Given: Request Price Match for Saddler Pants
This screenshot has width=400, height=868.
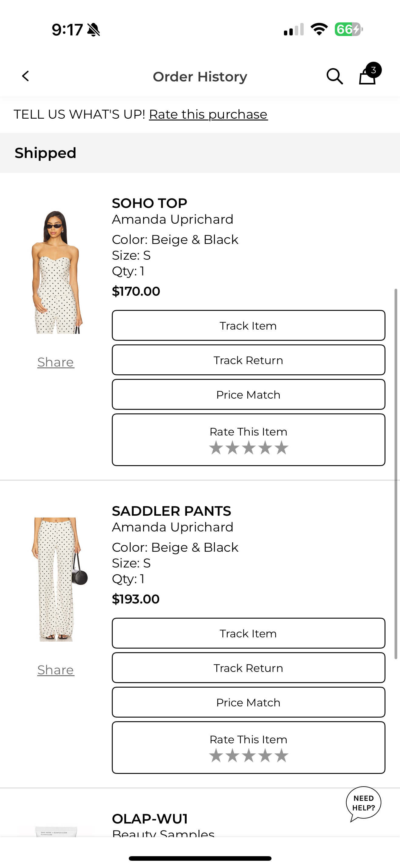Looking at the screenshot, I should 248,702.
